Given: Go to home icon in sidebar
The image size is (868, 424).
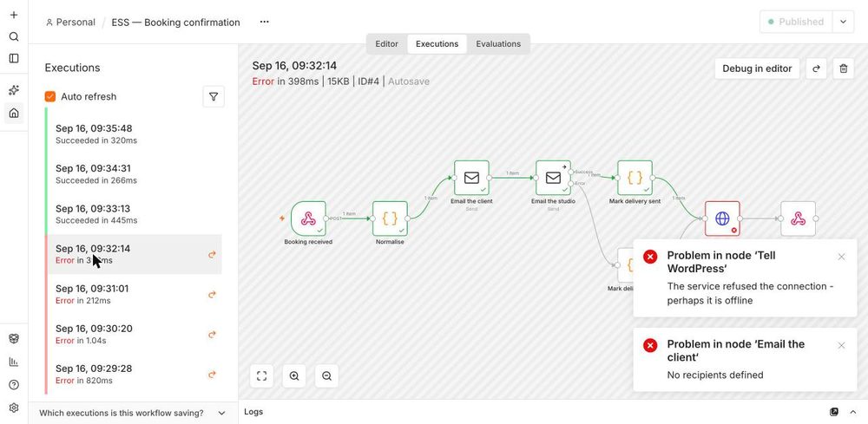Looking at the screenshot, I should 14,113.
